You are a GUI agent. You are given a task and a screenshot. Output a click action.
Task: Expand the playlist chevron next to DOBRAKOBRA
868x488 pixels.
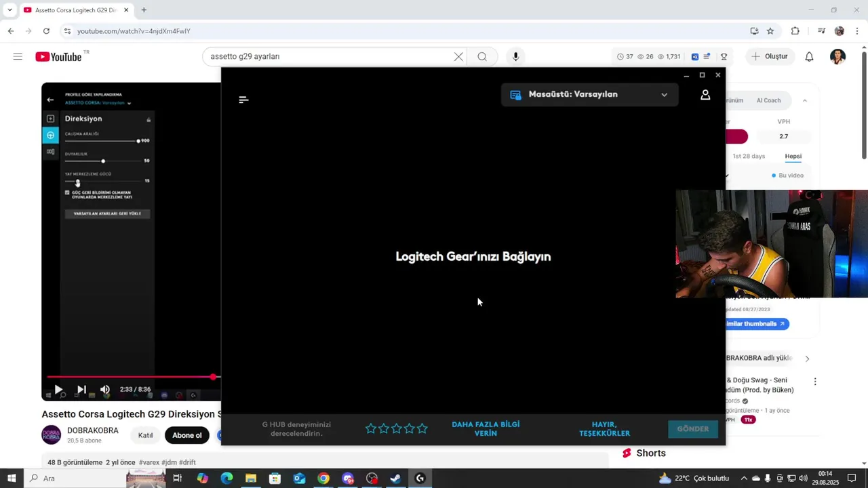(807, 358)
